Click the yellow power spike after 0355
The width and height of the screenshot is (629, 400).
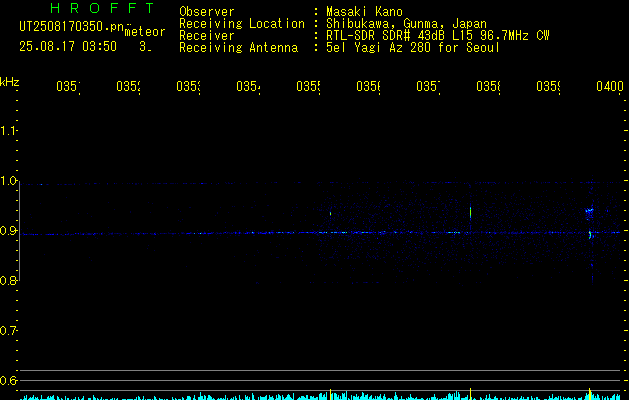(330, 394)
